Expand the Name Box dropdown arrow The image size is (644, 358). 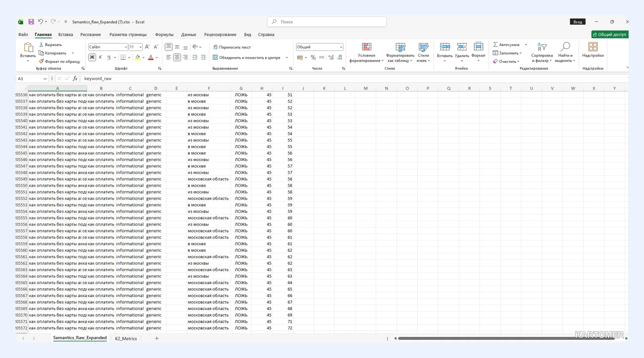[x=45, y=79]
